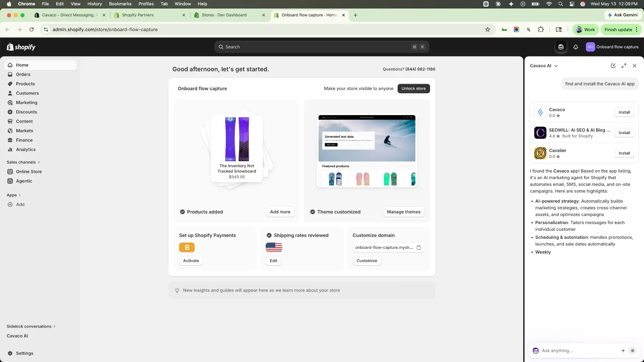The height and width of the screenshot is (362, 644).
Task: Open Content in the sidebar
Action: pos(40,121)
